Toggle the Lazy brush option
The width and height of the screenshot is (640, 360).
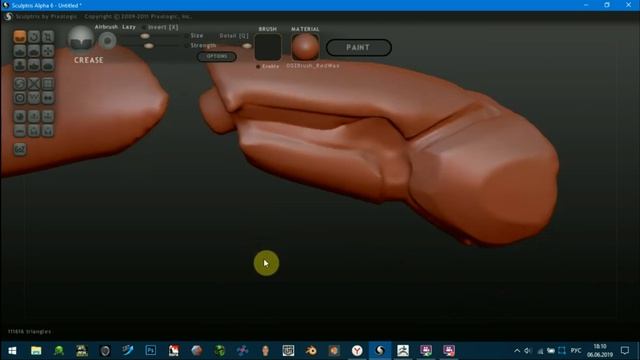coord(129,27)
